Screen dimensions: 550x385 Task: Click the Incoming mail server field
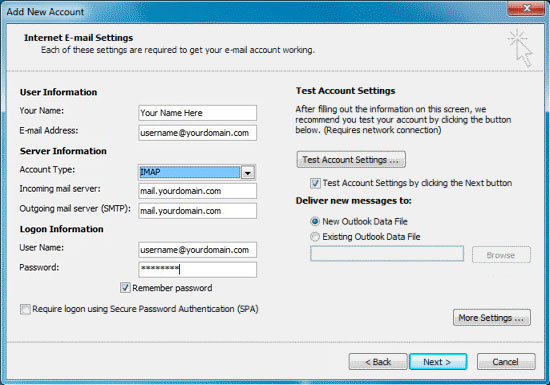coord(197,191)
